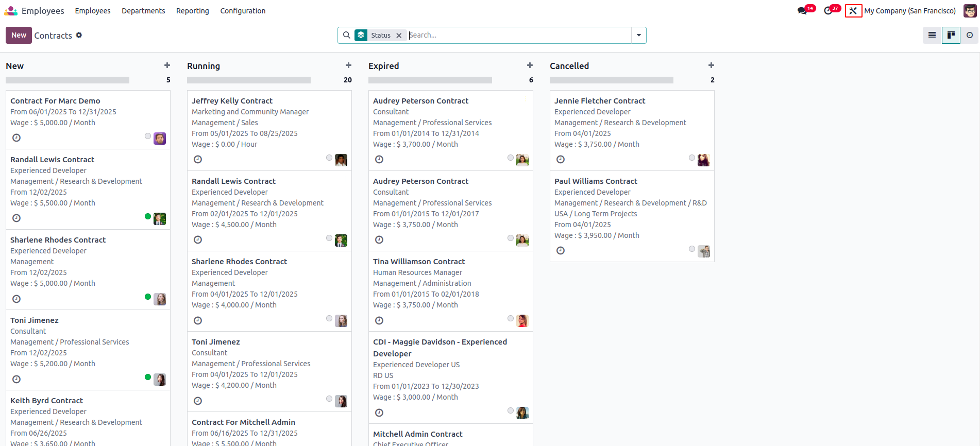
Task: Open state dropdown on $4,200 Toni Jimenez card
Action: (329, 399)
